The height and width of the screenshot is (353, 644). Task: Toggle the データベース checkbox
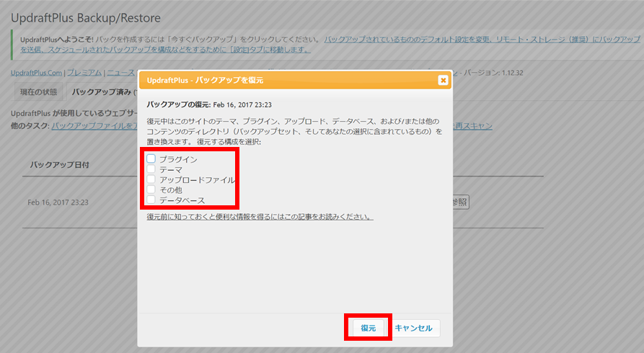(151, 200)
